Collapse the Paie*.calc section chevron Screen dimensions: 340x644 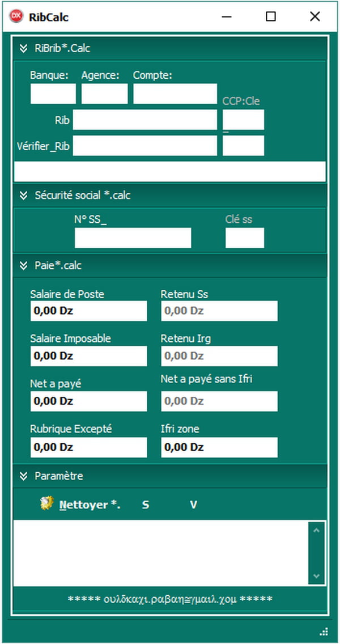23,266
